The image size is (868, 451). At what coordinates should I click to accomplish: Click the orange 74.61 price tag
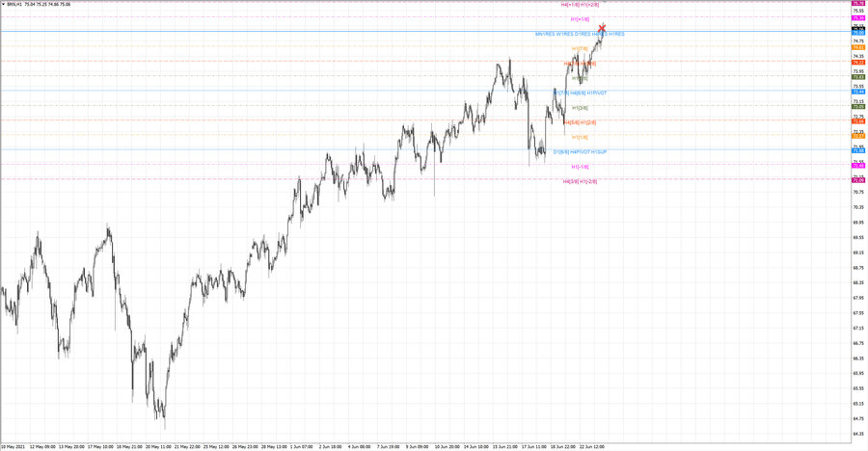click(x=858, y=47)
